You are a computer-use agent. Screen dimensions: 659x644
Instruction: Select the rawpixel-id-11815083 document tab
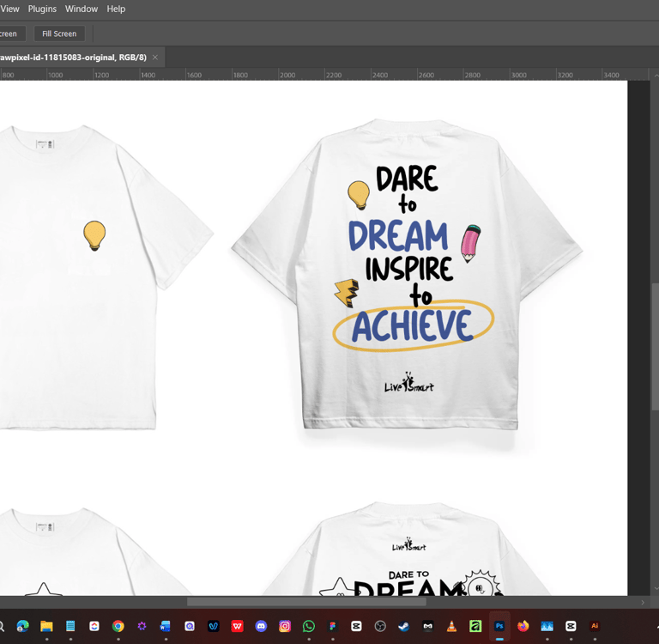coord(73,58)
